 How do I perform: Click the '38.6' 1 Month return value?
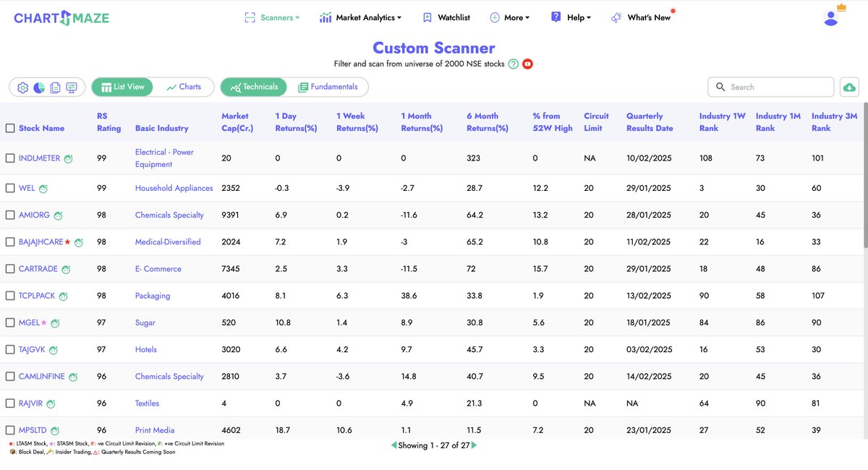[409, 296]
